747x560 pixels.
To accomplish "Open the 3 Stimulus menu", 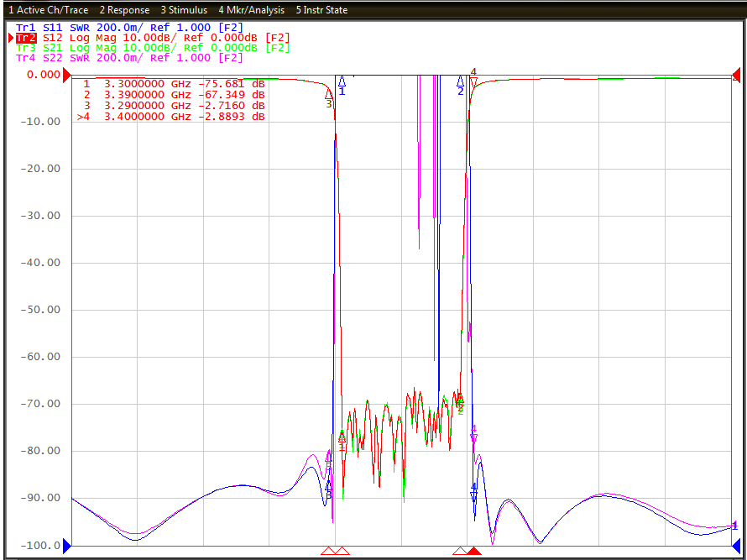I will coord(184,10).
